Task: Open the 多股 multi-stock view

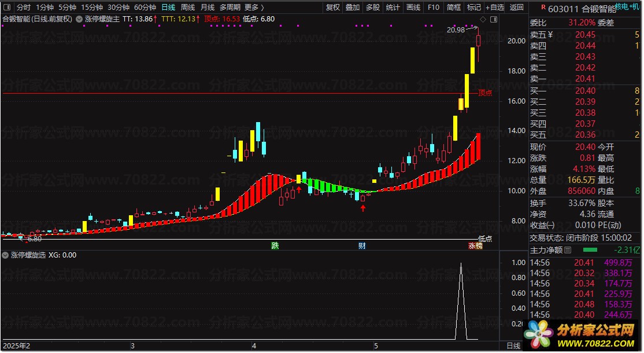Action: [372, 8]
